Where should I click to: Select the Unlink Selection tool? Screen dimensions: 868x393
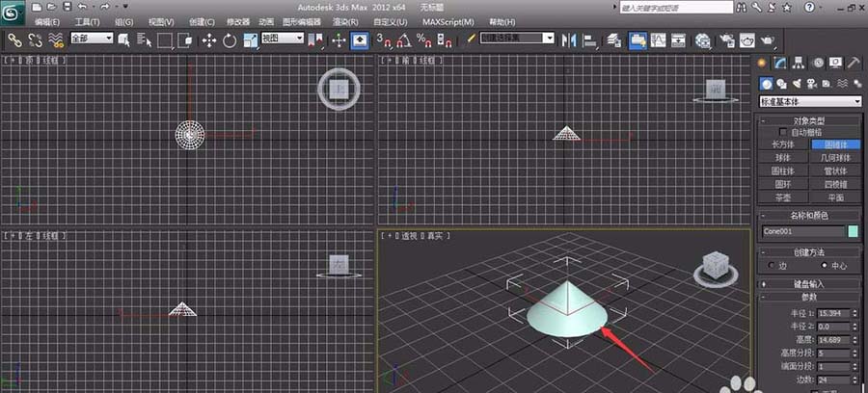(35, 39)
